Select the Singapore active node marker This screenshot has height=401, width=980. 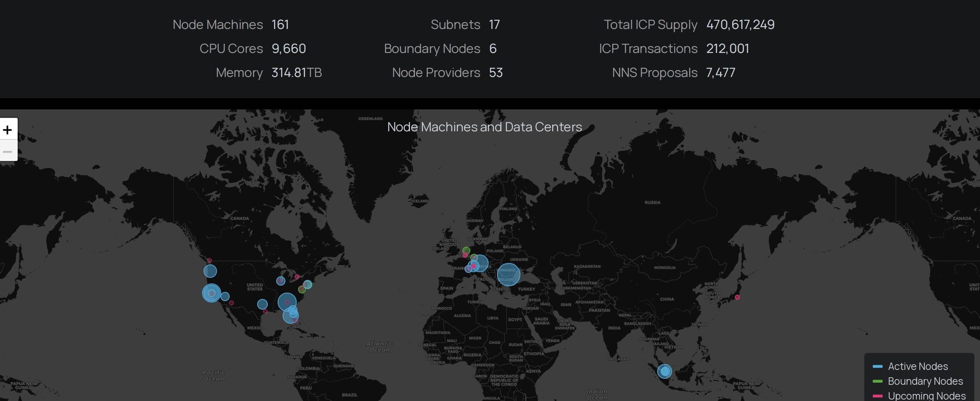tap(665, 371)
